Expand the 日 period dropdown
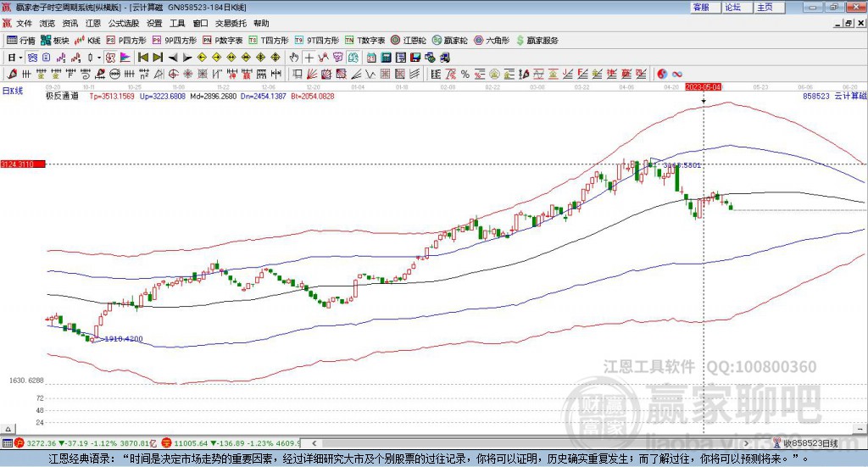Viewport: 868px width, 467px height. (x=20, y=58)
